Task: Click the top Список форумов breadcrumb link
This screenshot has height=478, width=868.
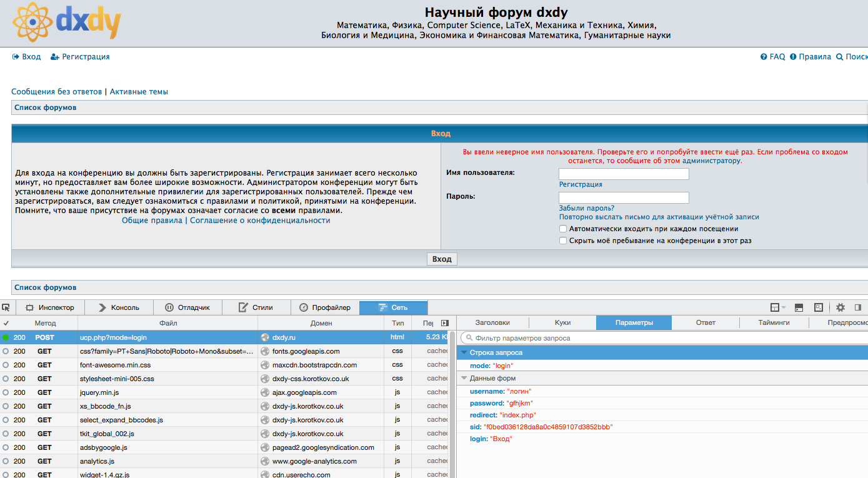Action: pyautogui.click(x=45, y=107)
